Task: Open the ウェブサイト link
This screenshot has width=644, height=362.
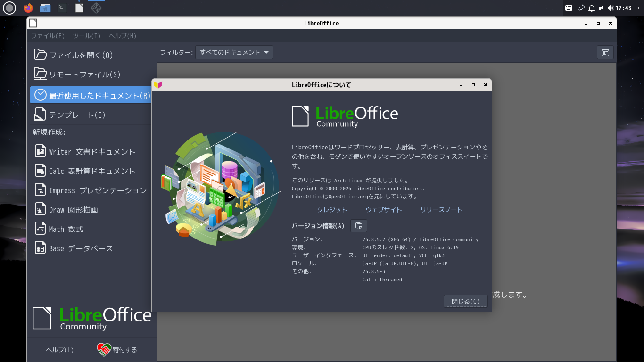Action: 384,210
